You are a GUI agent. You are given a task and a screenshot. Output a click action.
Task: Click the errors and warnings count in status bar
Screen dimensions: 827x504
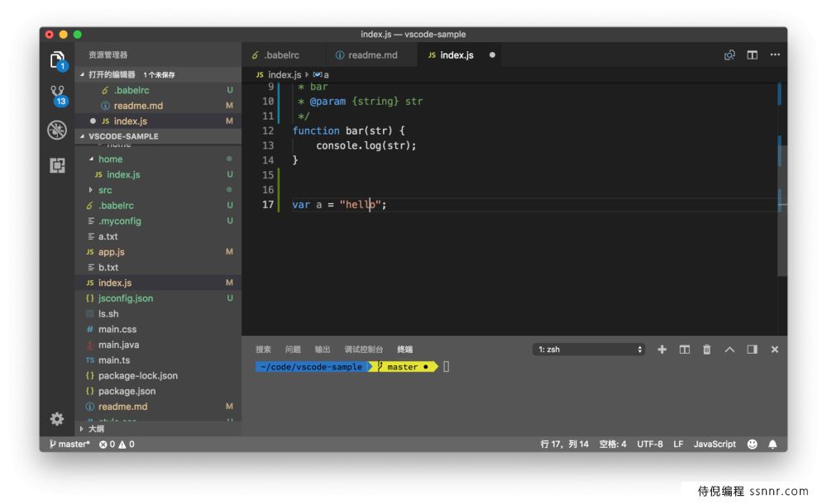(x=117, y=444)
